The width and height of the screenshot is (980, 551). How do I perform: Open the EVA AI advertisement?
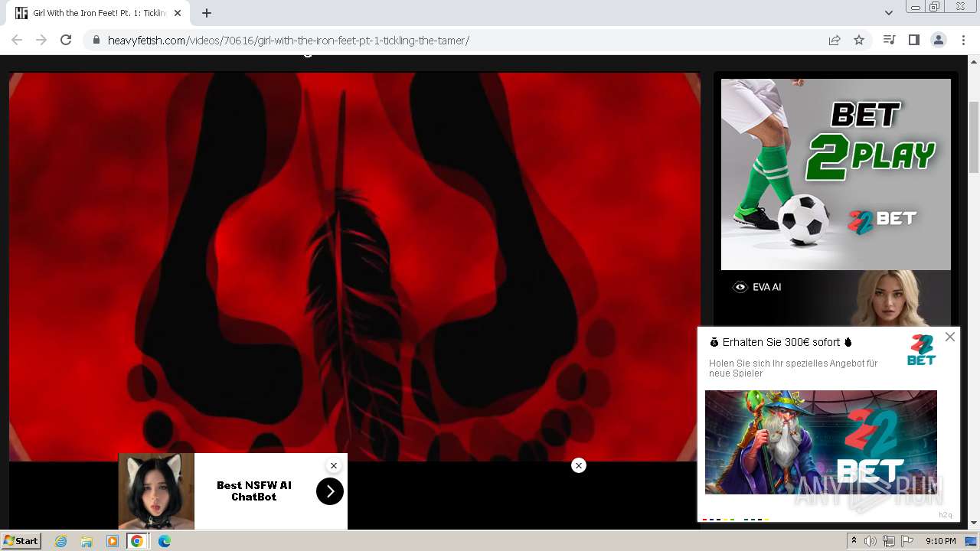coord(836,298)
